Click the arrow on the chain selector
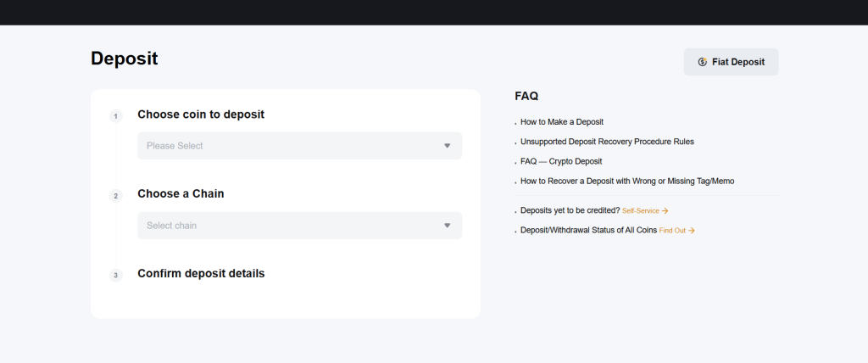Viewport: 868px width, 363px height. 448,226
